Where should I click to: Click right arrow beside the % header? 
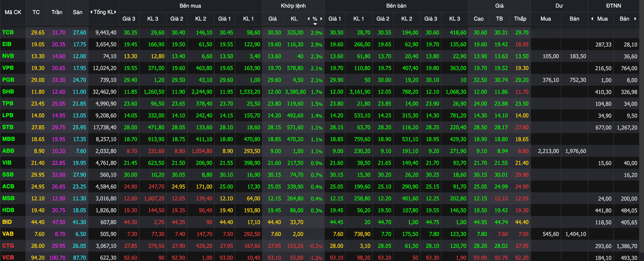click(x=321, y=19)
